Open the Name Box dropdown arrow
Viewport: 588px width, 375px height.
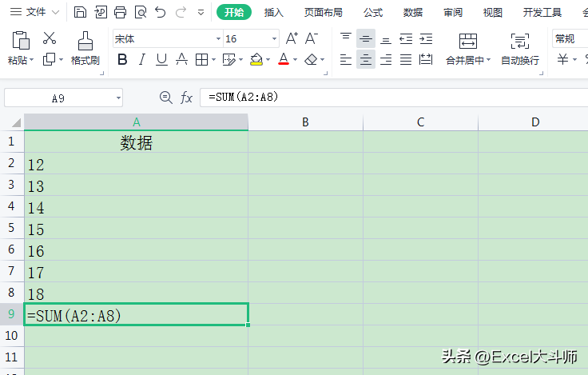pos(118,98)
